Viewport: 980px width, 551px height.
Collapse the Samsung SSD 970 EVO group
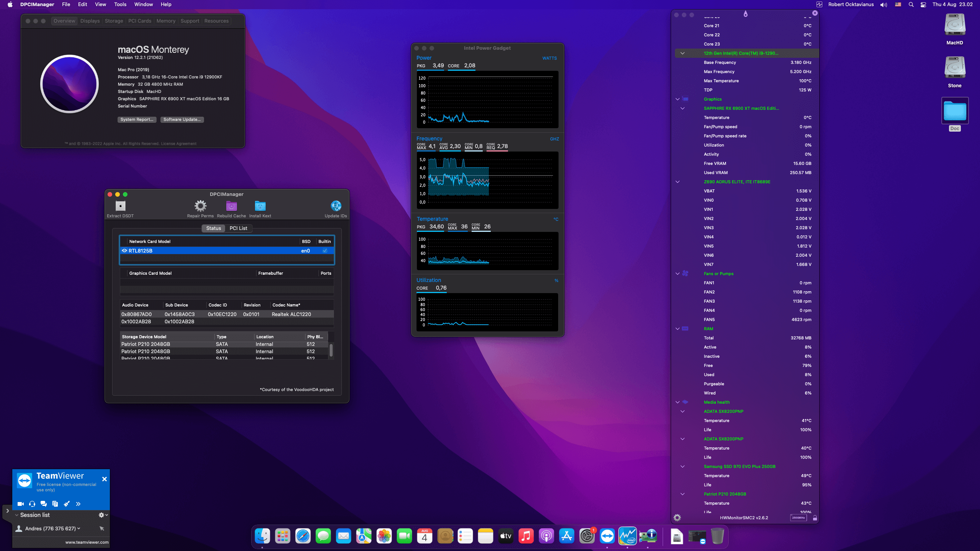click(683, 466)
